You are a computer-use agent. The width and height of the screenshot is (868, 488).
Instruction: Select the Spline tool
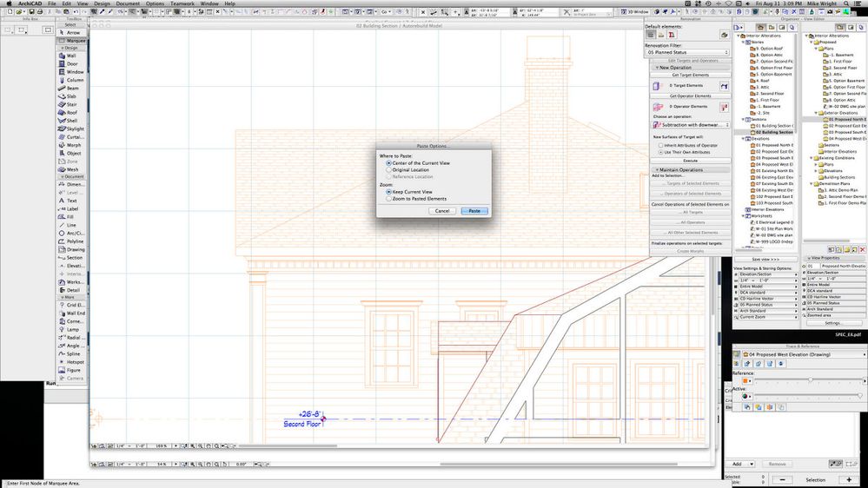click(x=71, y=353)
